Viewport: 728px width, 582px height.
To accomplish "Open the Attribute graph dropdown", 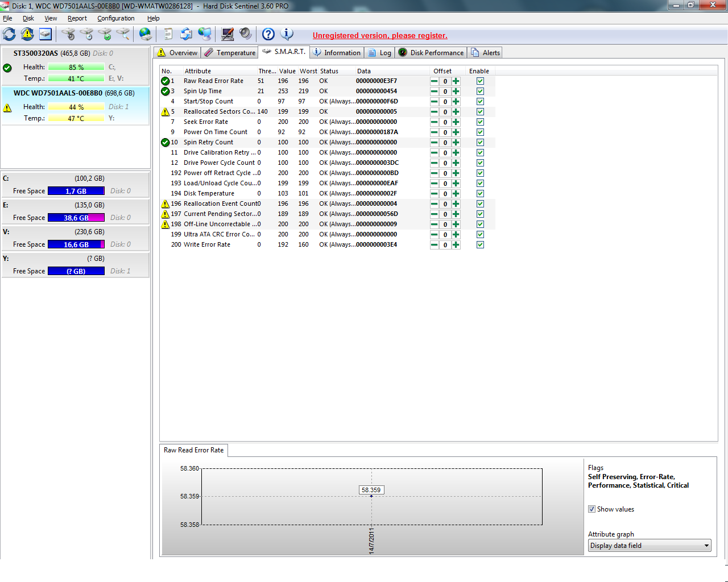I will pos(650,546).
